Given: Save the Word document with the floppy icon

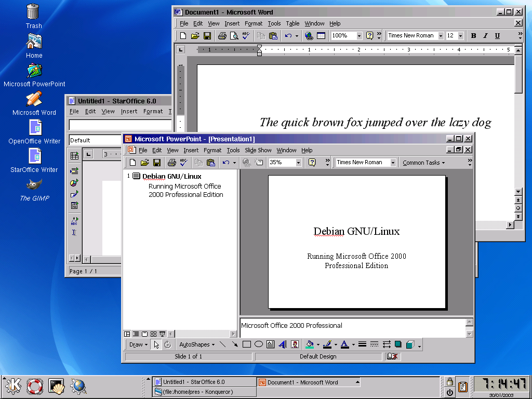Looking at the screenshot, I should tap(207, 36).
